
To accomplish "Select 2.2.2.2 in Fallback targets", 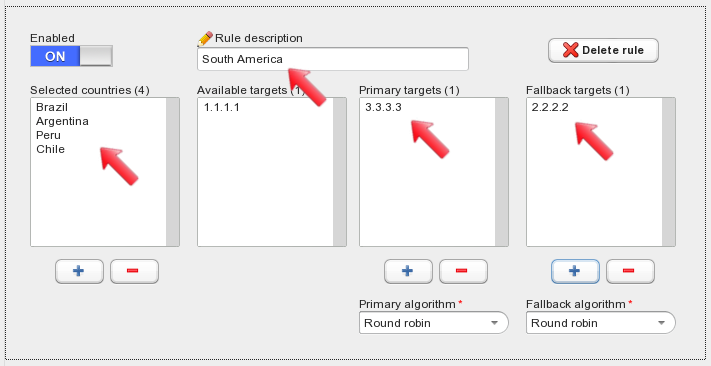I will coord(550,107).
